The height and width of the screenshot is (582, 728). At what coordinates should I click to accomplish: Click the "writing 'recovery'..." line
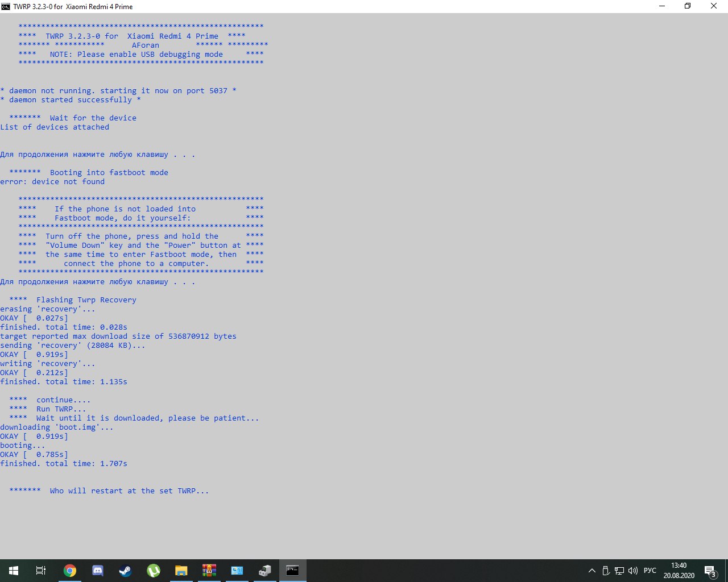tap(48, 364)
